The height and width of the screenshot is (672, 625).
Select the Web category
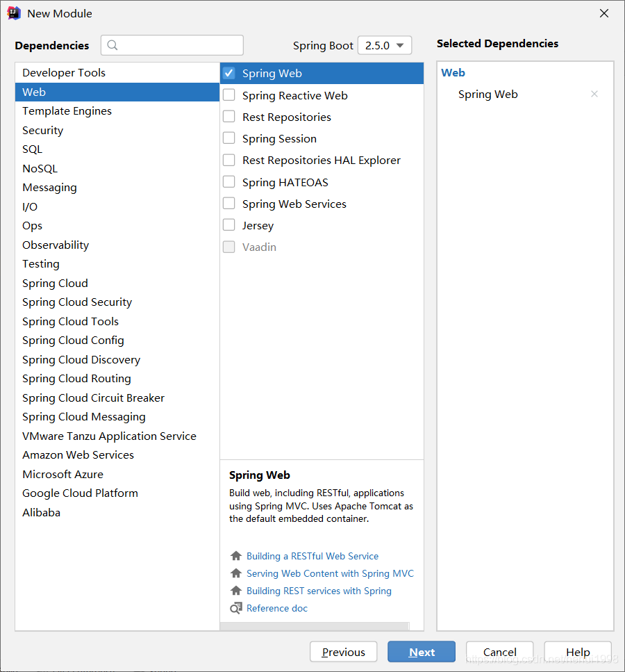coord(117,92)
